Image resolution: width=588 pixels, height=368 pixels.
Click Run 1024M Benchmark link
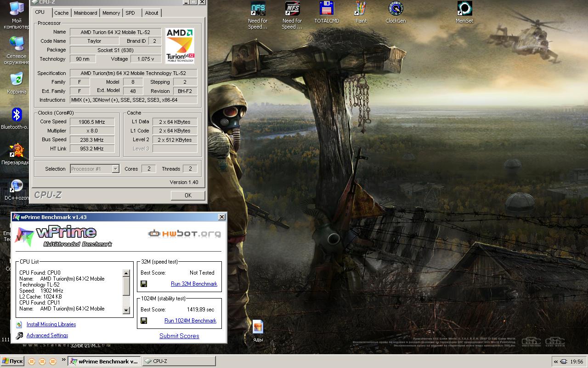pos(190,321)
